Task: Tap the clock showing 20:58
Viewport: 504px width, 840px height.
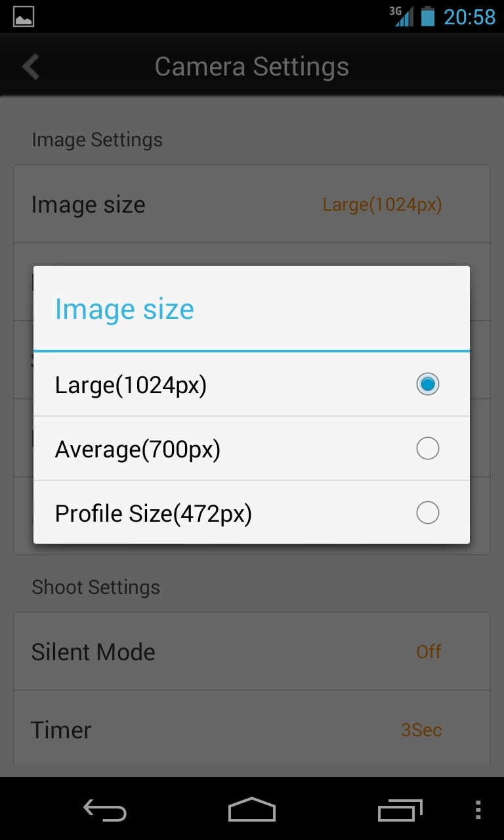Action: pyautogui.click(x=469, y=17)
